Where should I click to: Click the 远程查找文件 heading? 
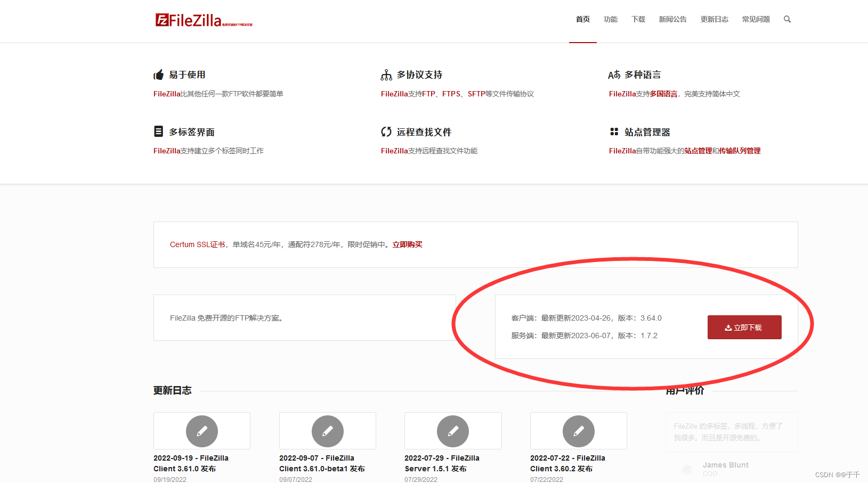[424, 132]
